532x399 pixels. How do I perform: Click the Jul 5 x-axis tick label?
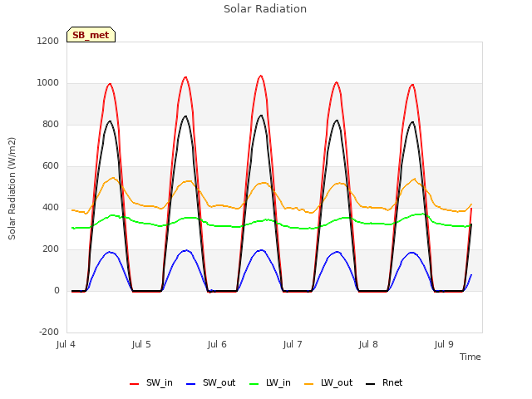pyautogui.click(x=141, y=344)
